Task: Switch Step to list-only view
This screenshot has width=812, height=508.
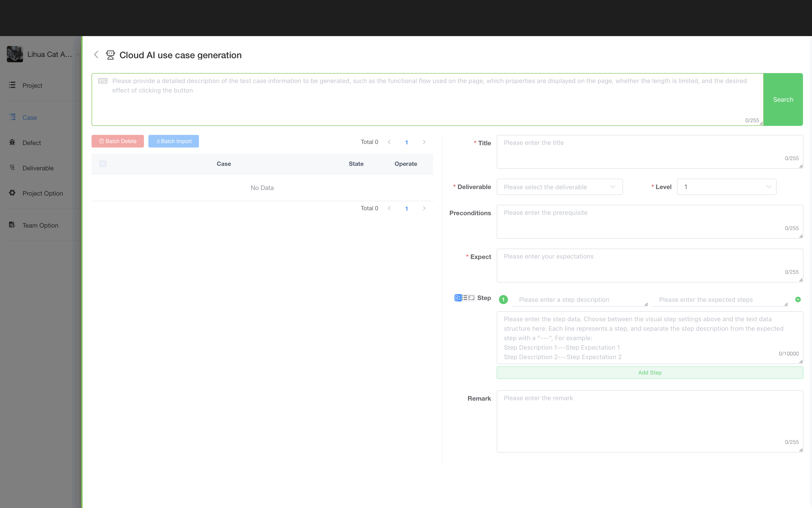Action: (465, 298)
